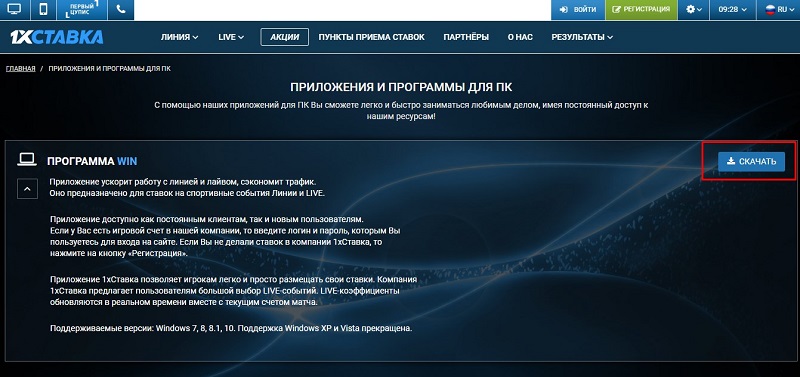Click the Первый ЦУПИС badge

pyautogui.click(x=83, y=9)
